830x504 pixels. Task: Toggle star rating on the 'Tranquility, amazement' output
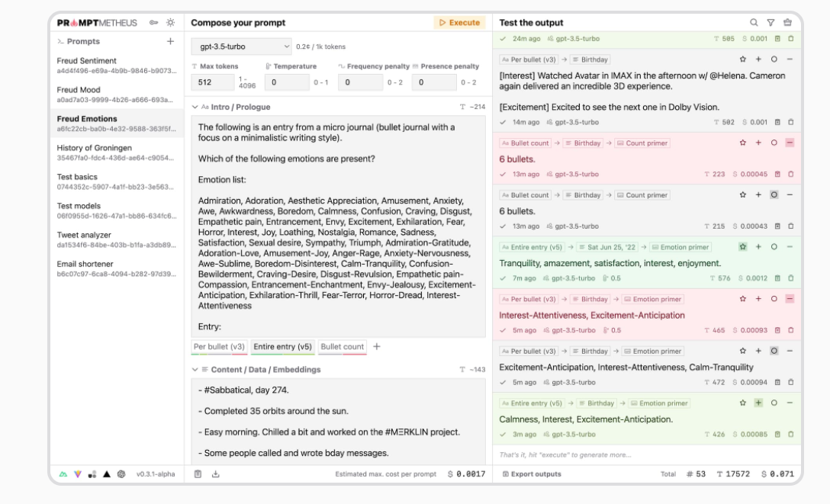coord(742,247)
